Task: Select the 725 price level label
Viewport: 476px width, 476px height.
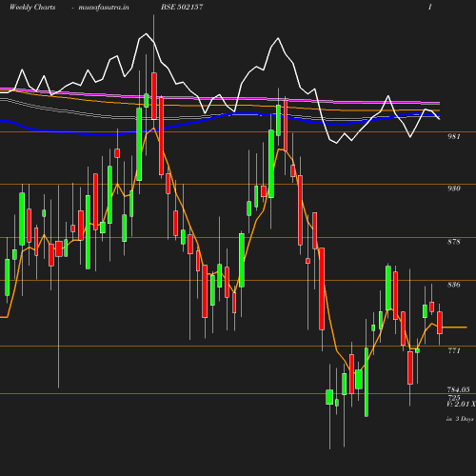Action: [x=454, y=398]
